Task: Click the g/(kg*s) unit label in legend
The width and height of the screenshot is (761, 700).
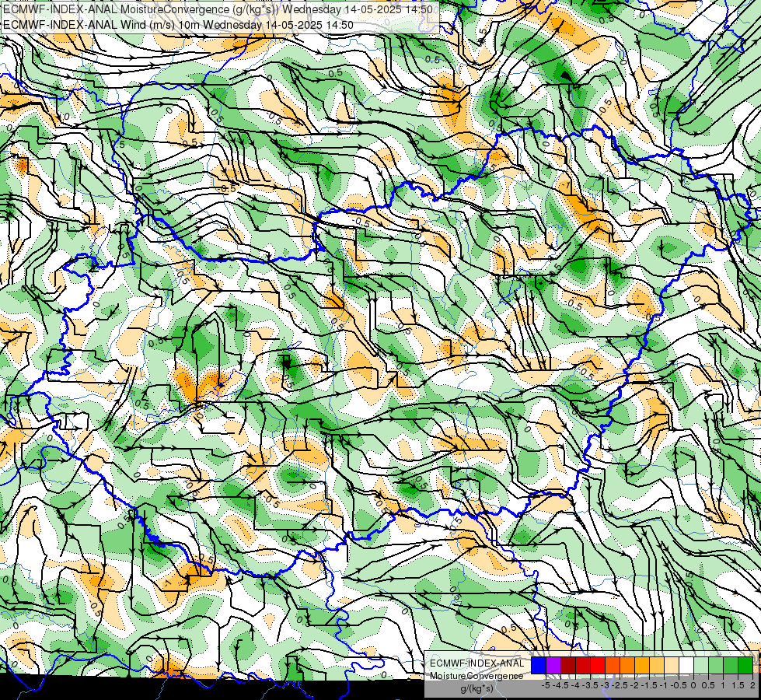Action: click(477, 689)
